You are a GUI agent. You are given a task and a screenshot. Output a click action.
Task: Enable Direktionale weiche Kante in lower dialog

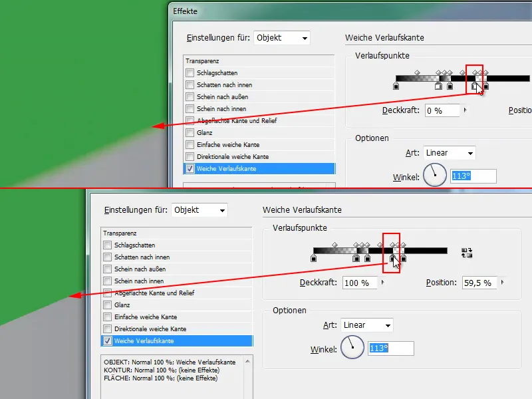[x=108, y=329]
